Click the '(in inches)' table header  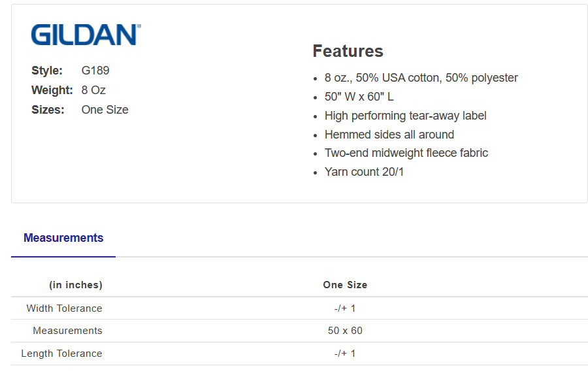coord(76,285)
